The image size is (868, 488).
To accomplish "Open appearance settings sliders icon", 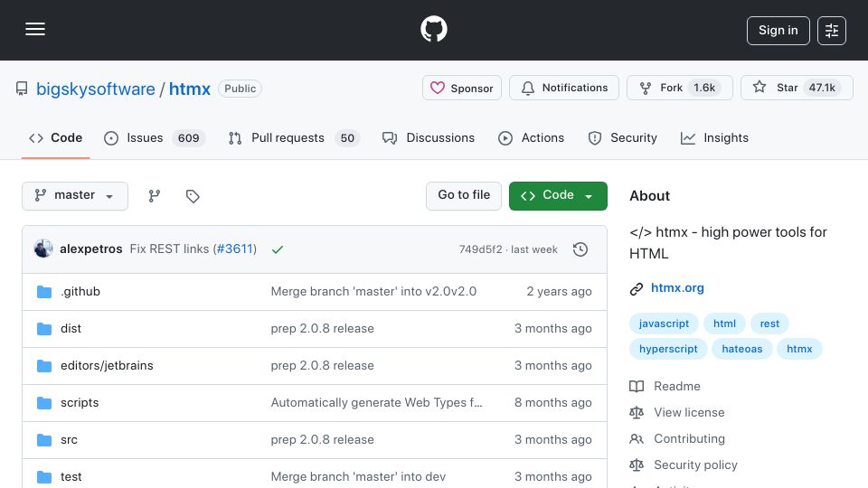I will click(832, 31).
